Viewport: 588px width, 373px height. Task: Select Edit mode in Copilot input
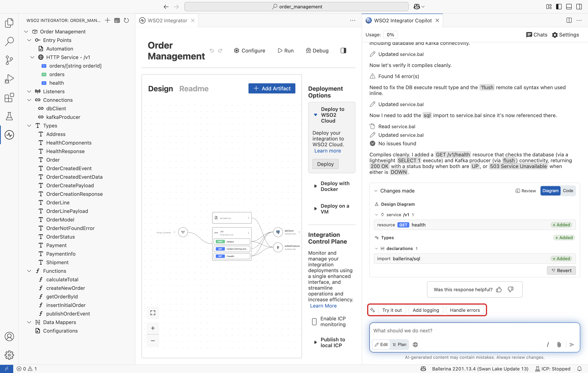[381, 344]
